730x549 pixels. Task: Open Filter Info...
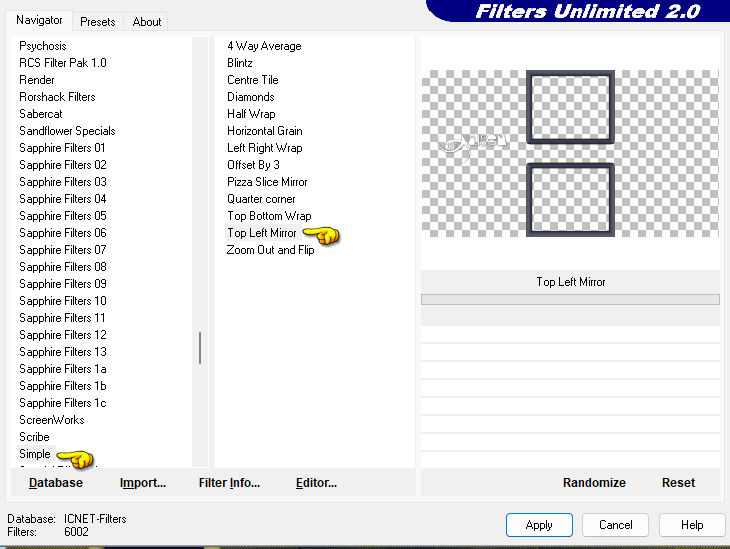229,483
